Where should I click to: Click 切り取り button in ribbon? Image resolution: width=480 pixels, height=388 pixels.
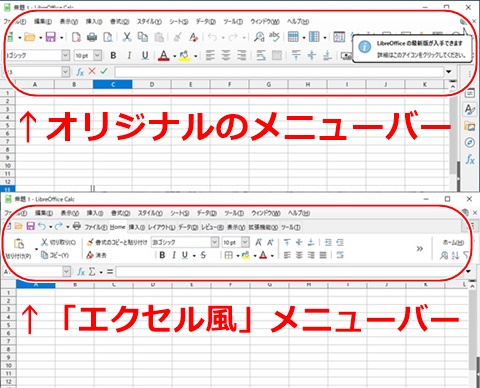tap(59, 242)
